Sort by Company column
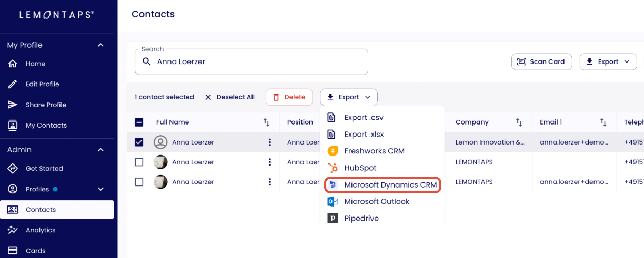 click(519, 122)
